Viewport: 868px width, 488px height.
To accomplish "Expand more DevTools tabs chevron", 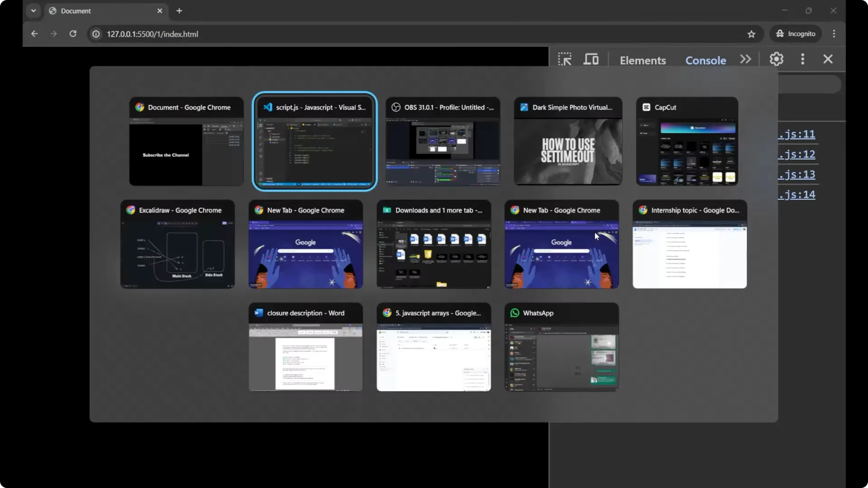I will click(745, 59).
